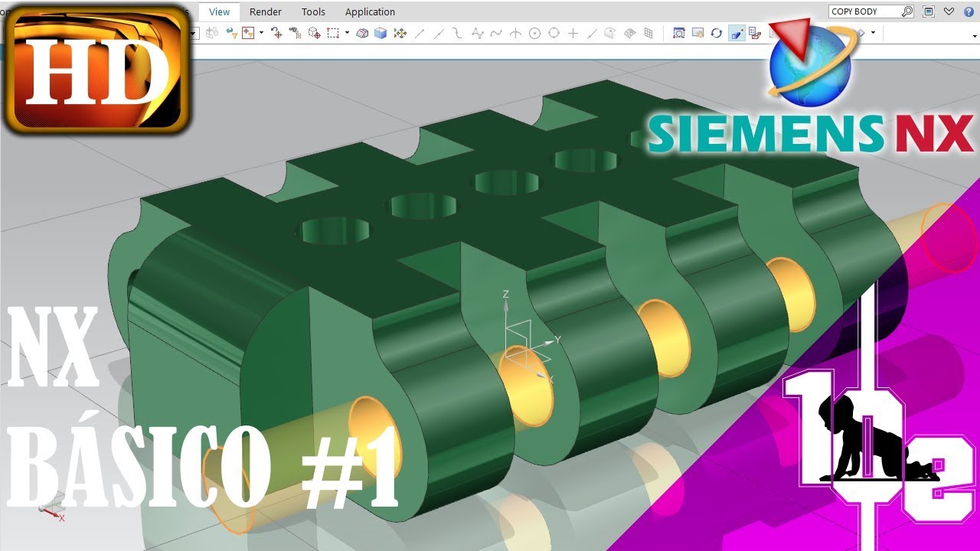This screenshot has width=980, height=551.
Task: Click the grid snap icon
Action: pyautogui.click(x=649, y=33)
